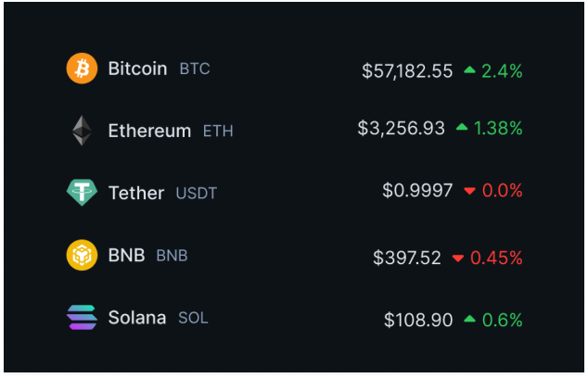The image size is (588, 378).
Task: Click Tether's red down arrow indicator
Action: point(469,191)
